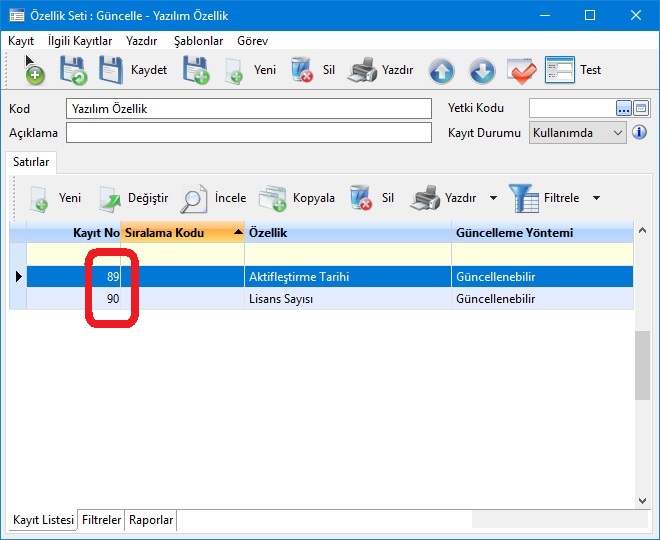660x540 pixels.
Task: Expand the Filtrele dropdown arrow
Action: [596, 199]
